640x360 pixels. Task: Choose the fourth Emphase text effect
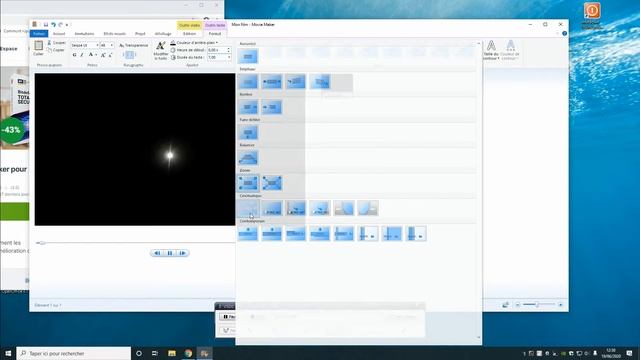(320, 82)
